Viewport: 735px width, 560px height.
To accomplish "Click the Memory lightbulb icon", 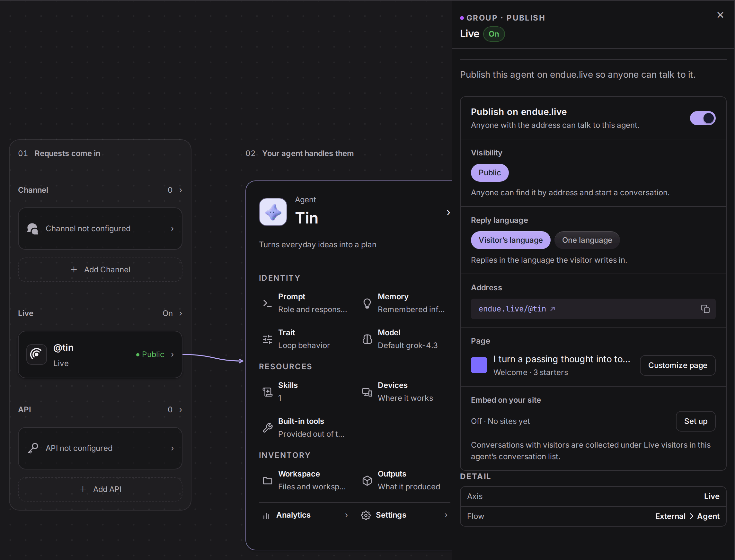I will 367,303.
